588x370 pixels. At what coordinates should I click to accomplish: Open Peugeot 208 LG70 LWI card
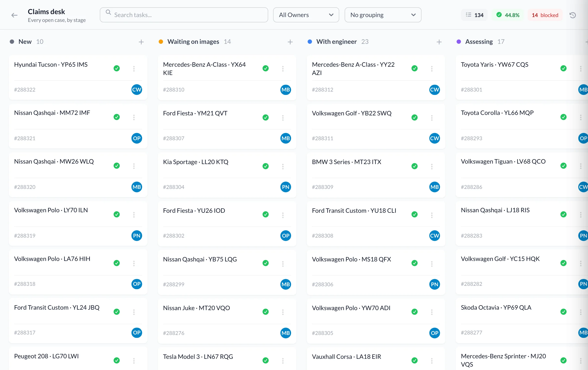[x=78, y=359]
